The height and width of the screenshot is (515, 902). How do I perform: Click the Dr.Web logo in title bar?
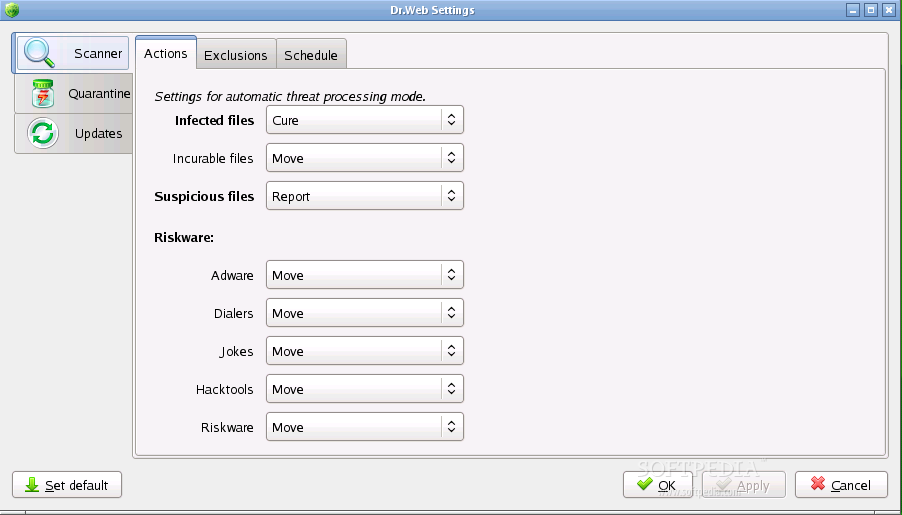coord(12,10)
